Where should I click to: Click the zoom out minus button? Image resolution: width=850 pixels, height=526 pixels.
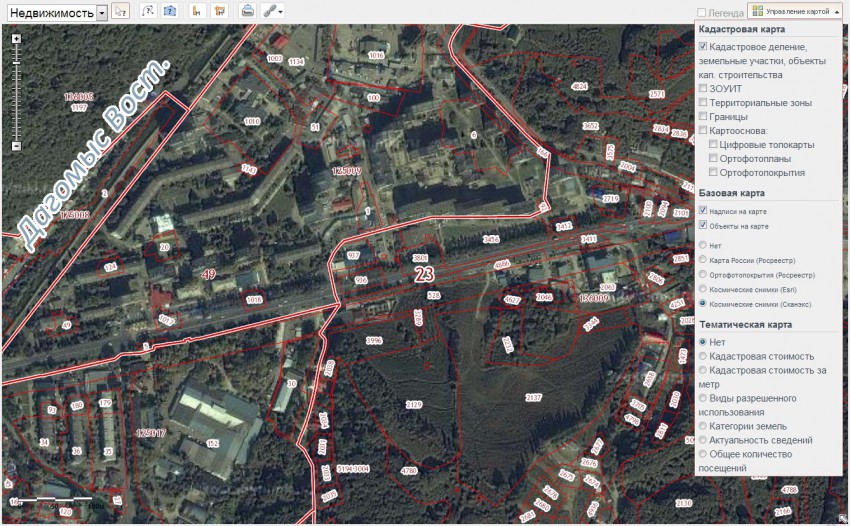pos(16,145)
